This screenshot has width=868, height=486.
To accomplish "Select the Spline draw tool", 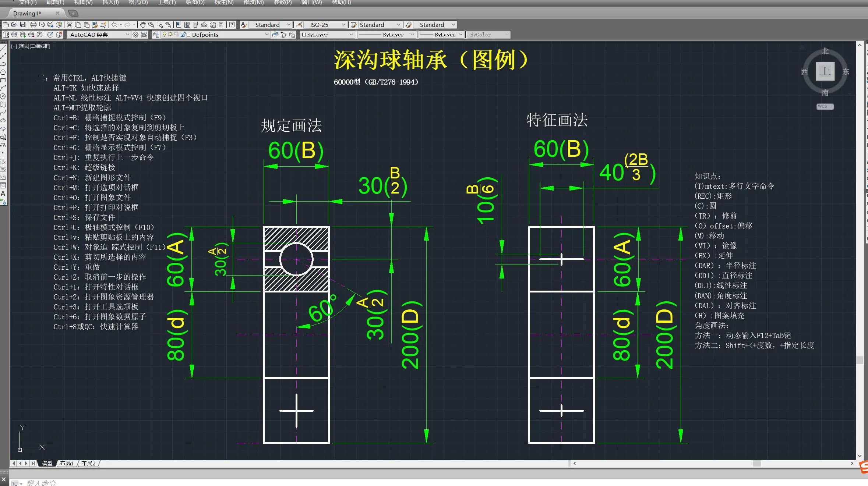I will pyautogui.click(x=3, y=112).
